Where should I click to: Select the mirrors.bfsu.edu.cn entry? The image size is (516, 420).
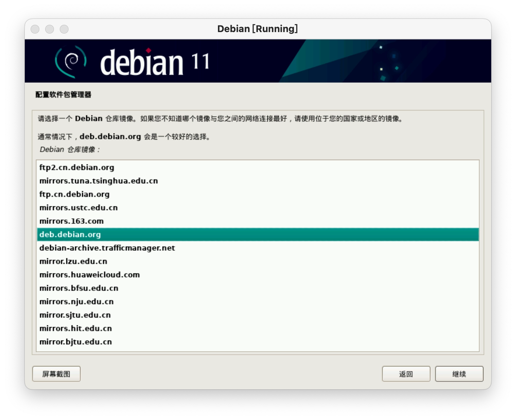(x=258, y=288)
